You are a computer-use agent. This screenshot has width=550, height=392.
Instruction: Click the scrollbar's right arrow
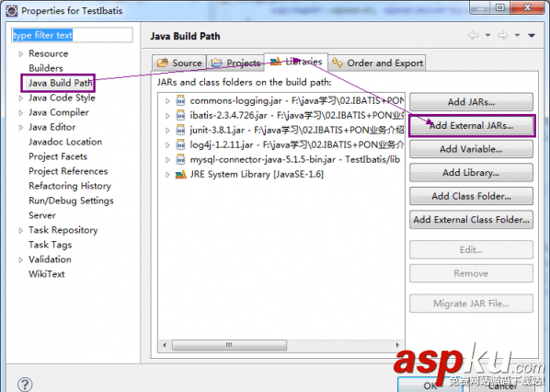pos(397,345)
